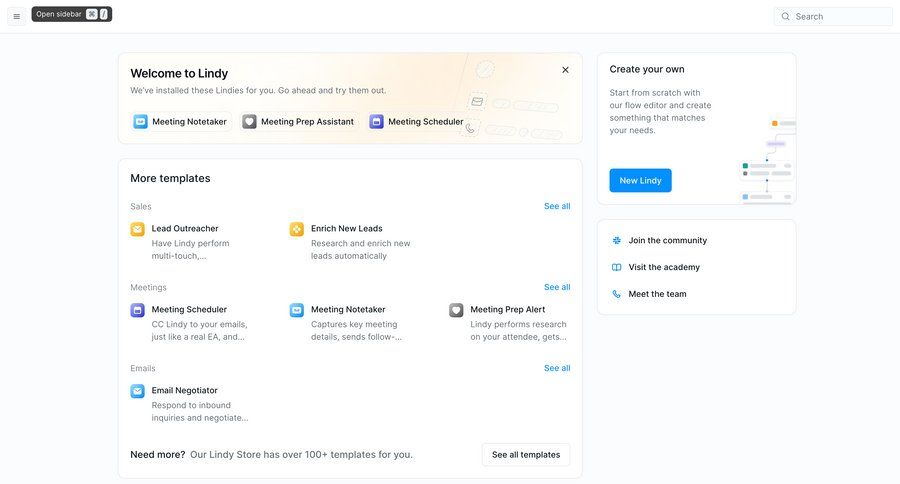Select the Email Negotiator template title

pyautogui.click(x=184, y=390)
